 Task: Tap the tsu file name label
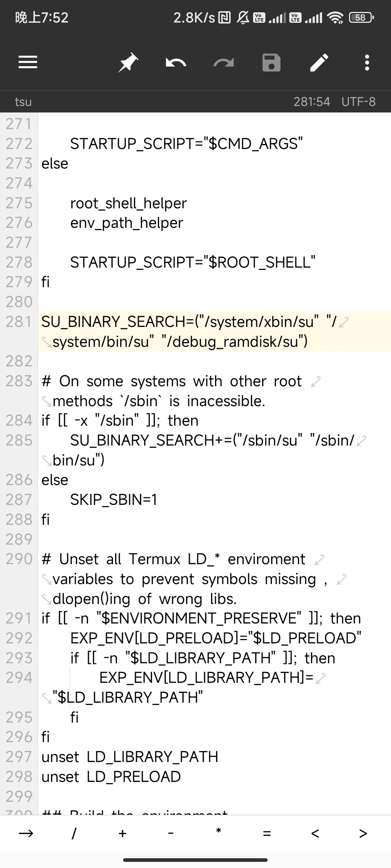point(23,102)
